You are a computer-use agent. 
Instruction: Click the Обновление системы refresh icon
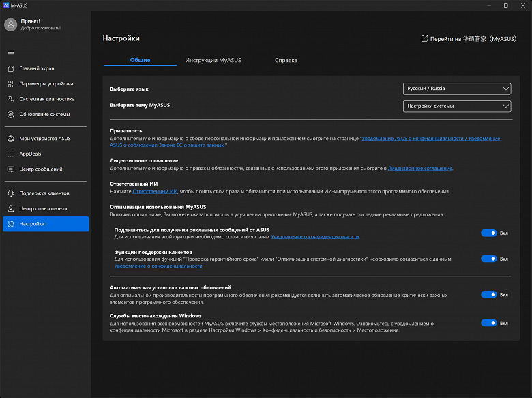(x=10, y=114)
